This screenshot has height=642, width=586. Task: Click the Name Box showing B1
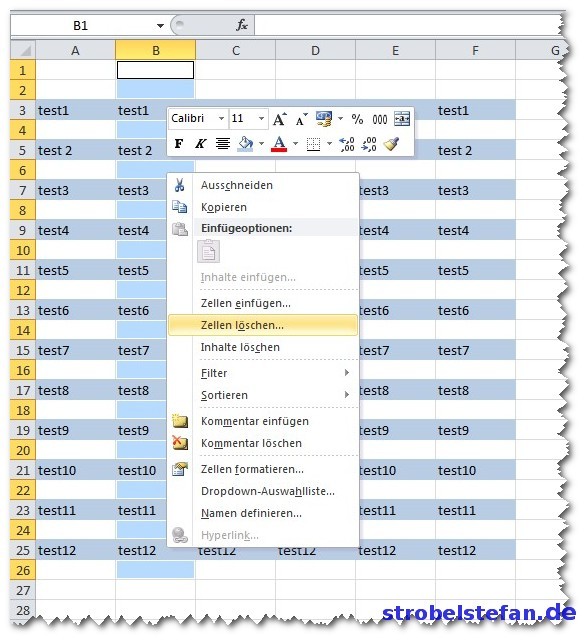(81, 26)
